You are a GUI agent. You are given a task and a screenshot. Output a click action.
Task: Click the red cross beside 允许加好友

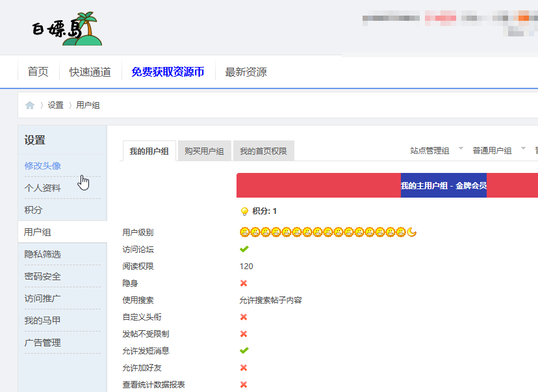(244, 368)
